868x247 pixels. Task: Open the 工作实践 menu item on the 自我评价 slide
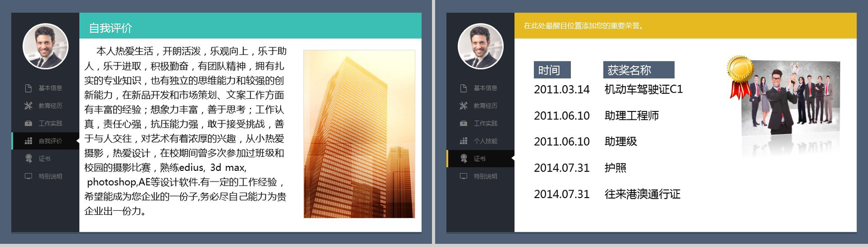click(x=50, y=124)
